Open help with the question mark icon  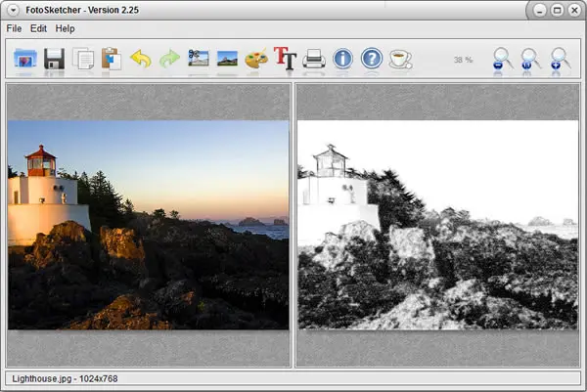(372, 59)
